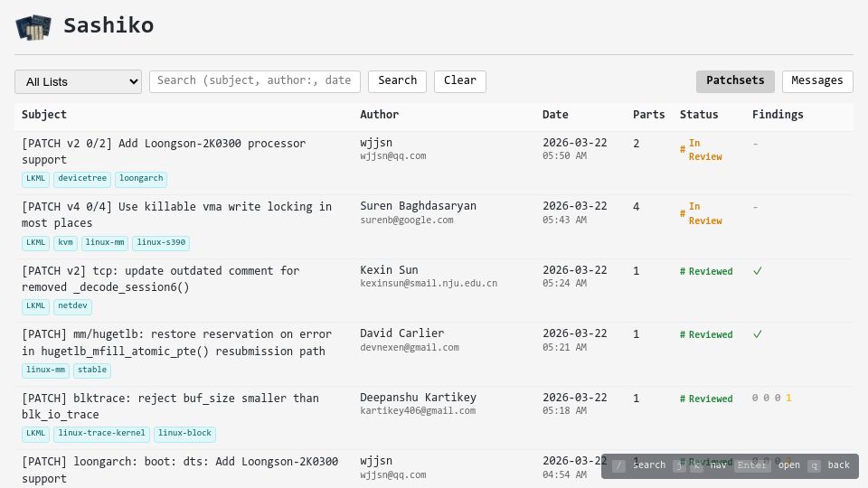Open the tcp outdated comment patch
The height and width of the screenshot is (488, 868).
[161, 279]
